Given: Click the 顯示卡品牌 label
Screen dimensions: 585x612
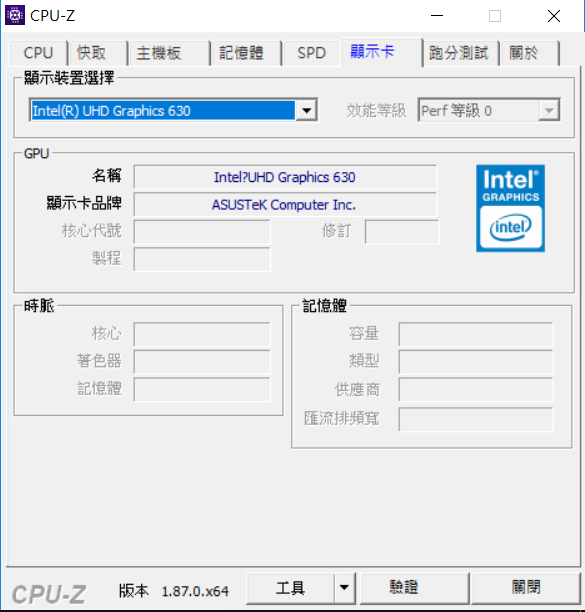Looking at the screenshot, I should coord(84,203).
